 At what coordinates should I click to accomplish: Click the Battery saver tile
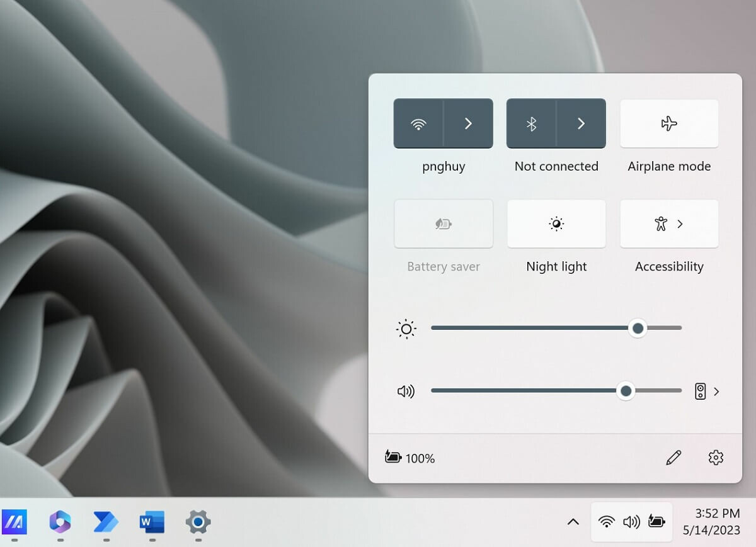[x=443, y=223]
